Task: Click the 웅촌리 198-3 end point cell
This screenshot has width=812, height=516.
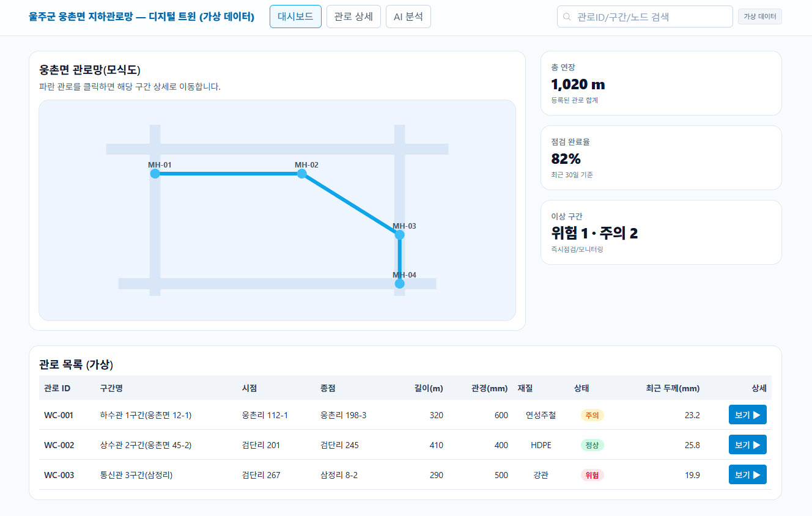Action: [343, 415]
